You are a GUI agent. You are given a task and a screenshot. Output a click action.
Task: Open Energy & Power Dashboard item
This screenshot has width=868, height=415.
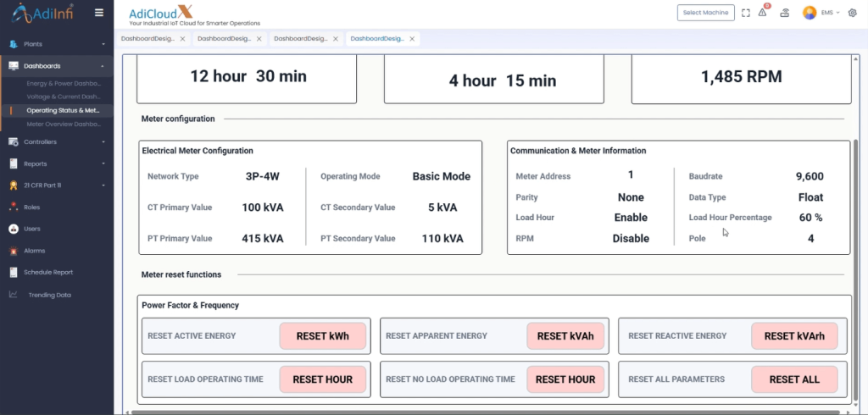point(64,84)
